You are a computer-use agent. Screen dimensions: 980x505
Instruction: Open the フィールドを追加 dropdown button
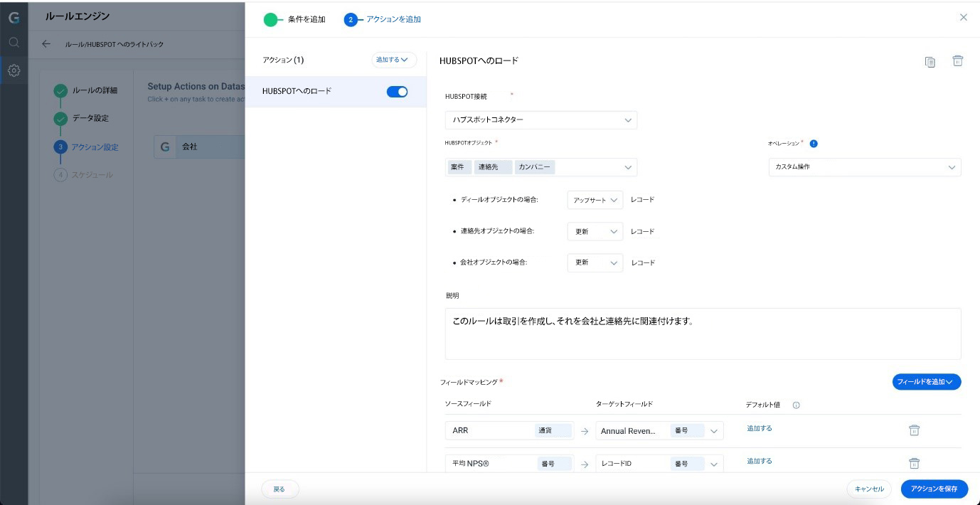click(927, 382)
